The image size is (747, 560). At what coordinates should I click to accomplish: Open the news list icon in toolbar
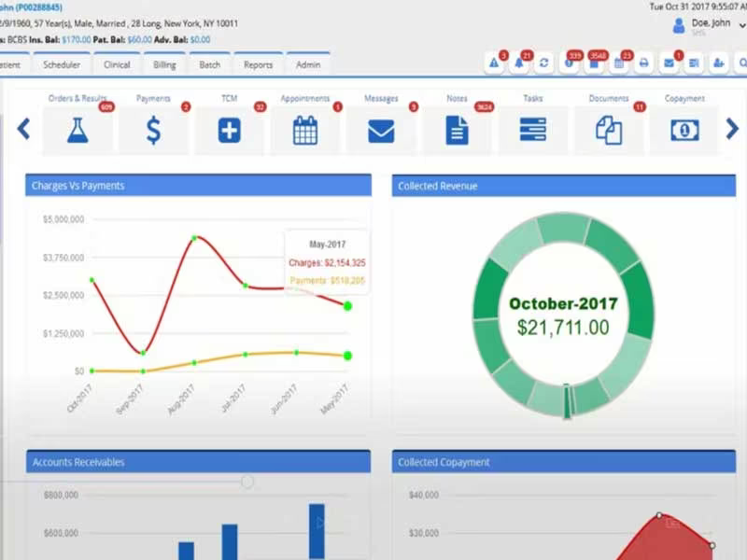tap(694, 63)
